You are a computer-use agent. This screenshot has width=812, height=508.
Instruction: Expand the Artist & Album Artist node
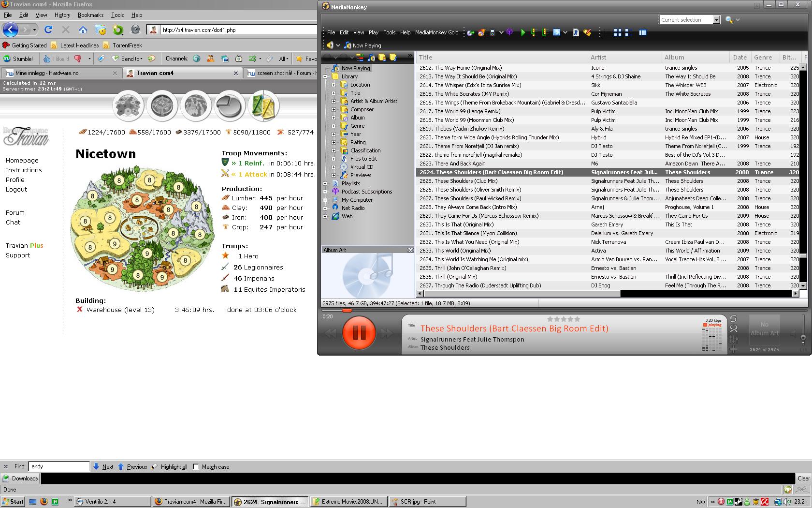click(x=333, y=101)
